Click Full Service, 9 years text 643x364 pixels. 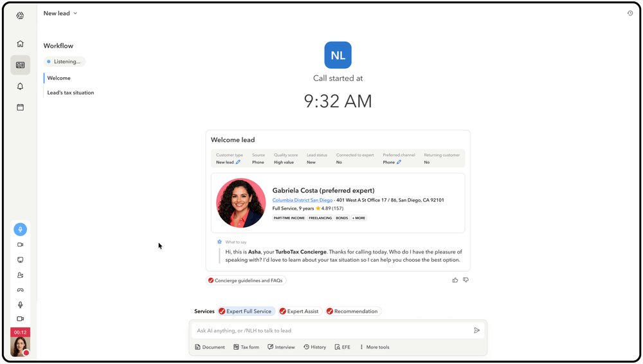point(293,208)
